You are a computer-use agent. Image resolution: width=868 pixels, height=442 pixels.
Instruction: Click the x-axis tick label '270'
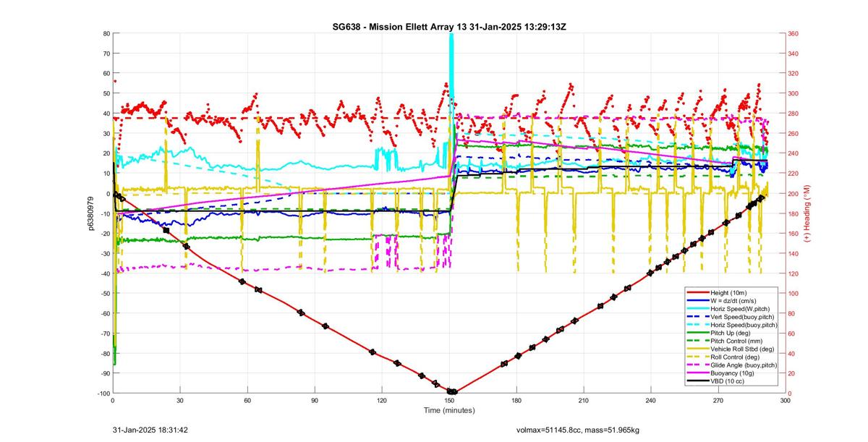[718, 399]
